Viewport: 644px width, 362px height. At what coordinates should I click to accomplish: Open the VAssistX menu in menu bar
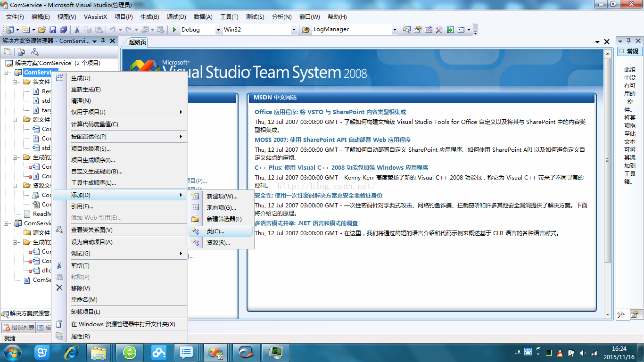[96, 16]
